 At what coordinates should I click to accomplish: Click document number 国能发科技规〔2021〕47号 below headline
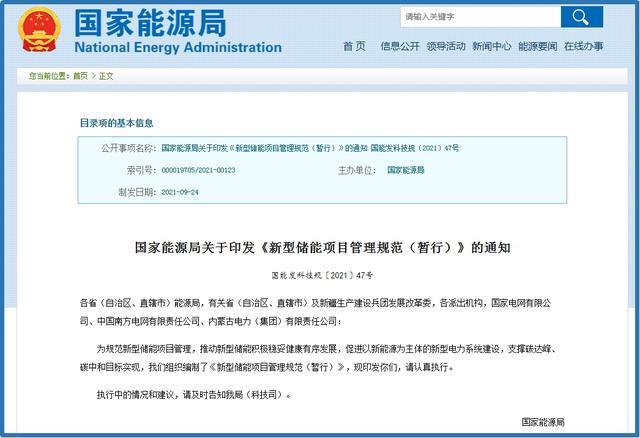pyautogui.click(x=320, y=272)
